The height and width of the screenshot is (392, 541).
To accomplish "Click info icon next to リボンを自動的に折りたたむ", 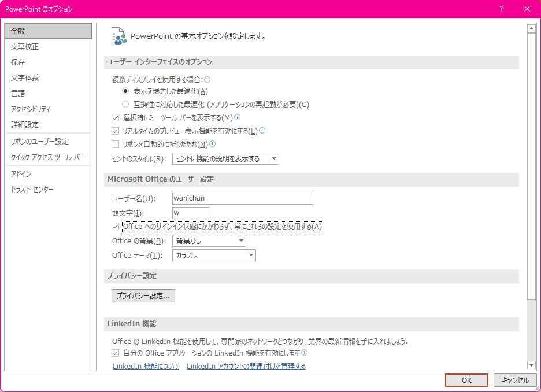I will click(x=213, y=144).
